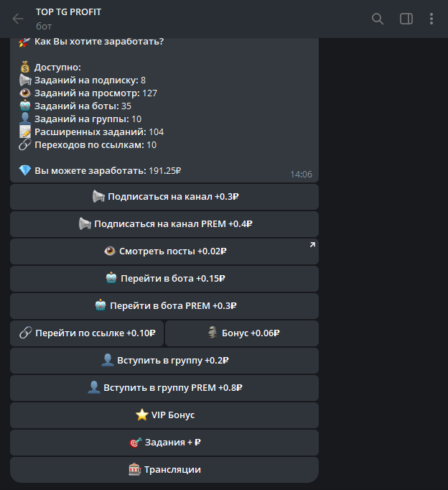Screen dimensions: 448x490
Task: Click Смотреть посты +0.02₽ button
Action: pos(164,251)
